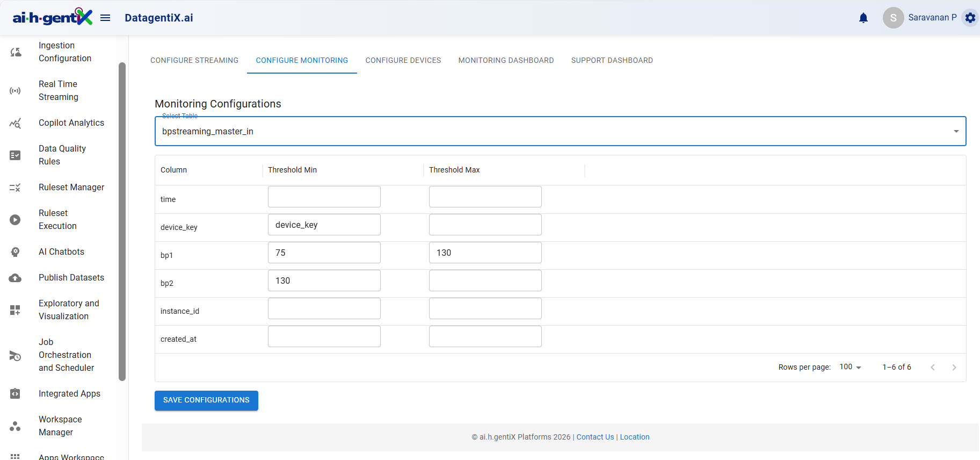Click the user avatar S

tap(894, 18)
